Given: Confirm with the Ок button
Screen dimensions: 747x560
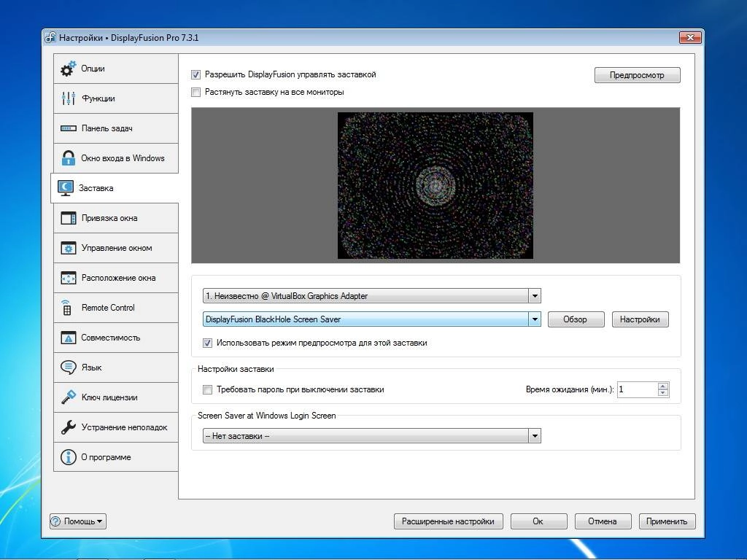Looking at the screenshot, I should click(x=538, y=521).
